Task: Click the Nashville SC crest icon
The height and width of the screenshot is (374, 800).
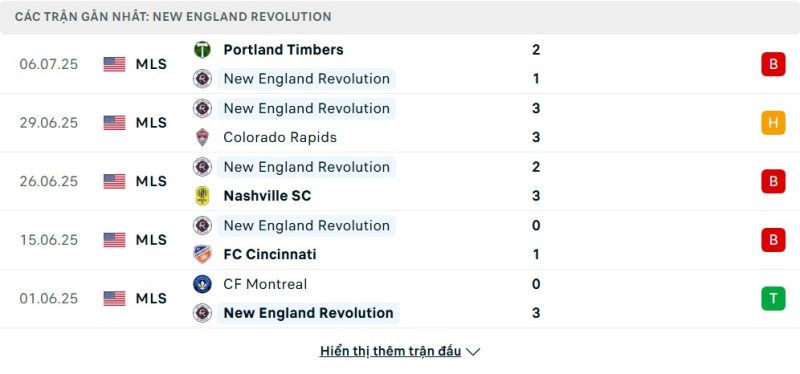Action: [203, 196]
